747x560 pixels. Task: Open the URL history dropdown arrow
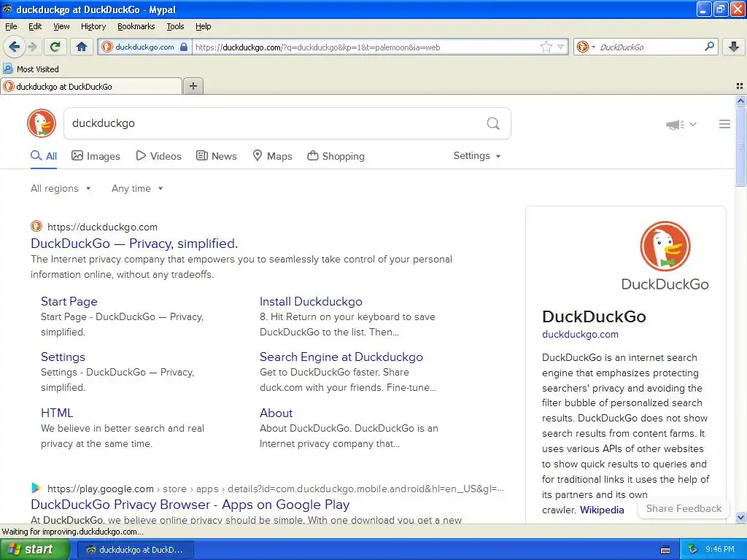(561, 47)
